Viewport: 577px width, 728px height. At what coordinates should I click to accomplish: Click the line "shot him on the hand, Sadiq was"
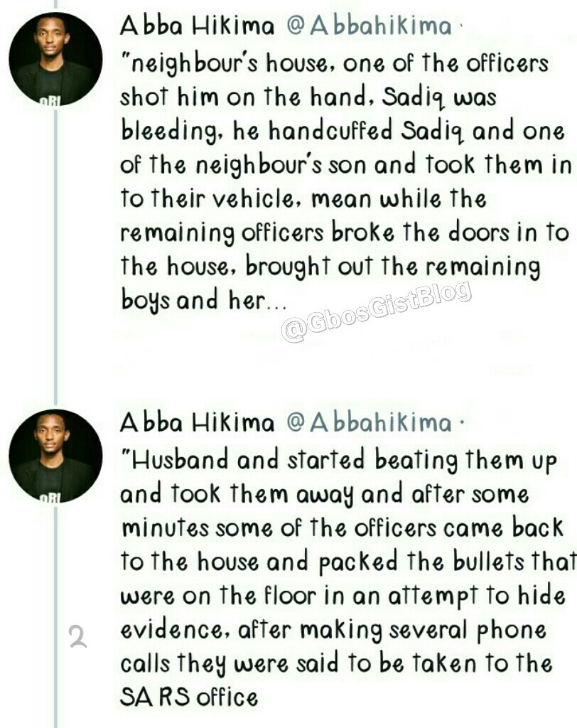[x=308, y=98]
